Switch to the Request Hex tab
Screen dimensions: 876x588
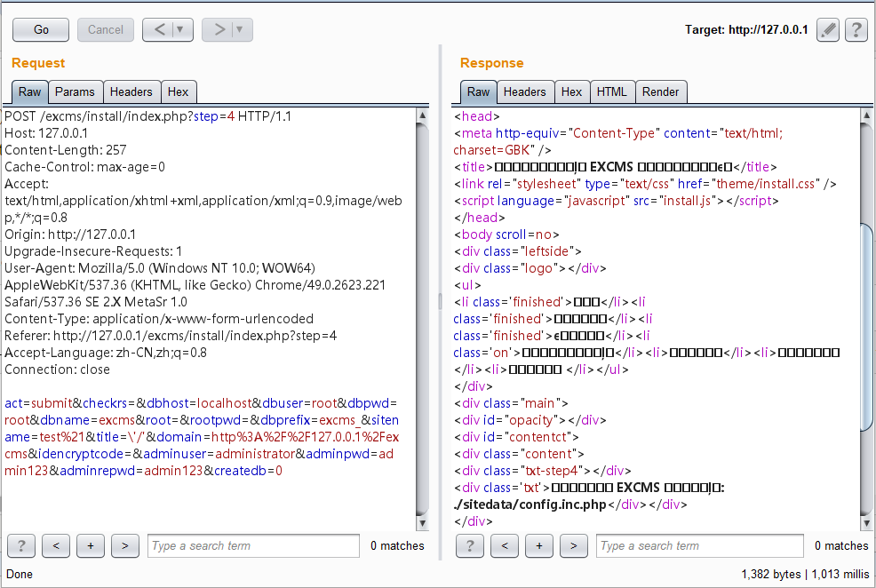[179, 92]
